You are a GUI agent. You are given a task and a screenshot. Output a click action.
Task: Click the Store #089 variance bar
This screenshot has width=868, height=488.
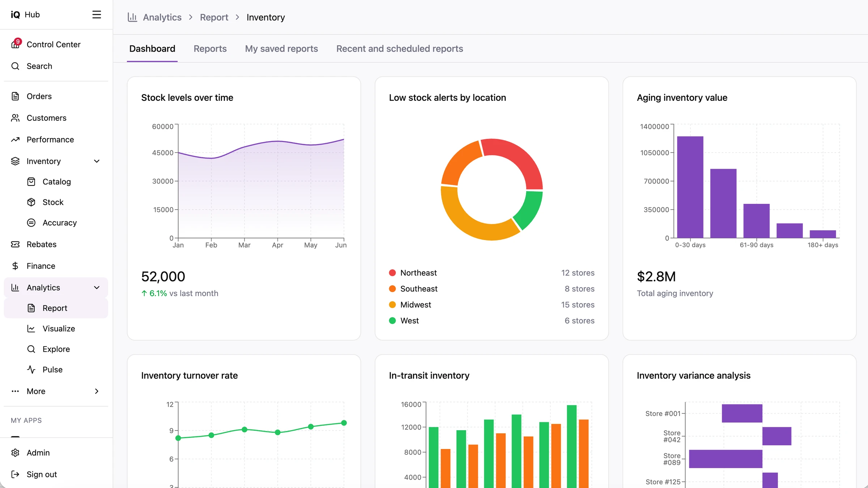(x=726, y=459)
